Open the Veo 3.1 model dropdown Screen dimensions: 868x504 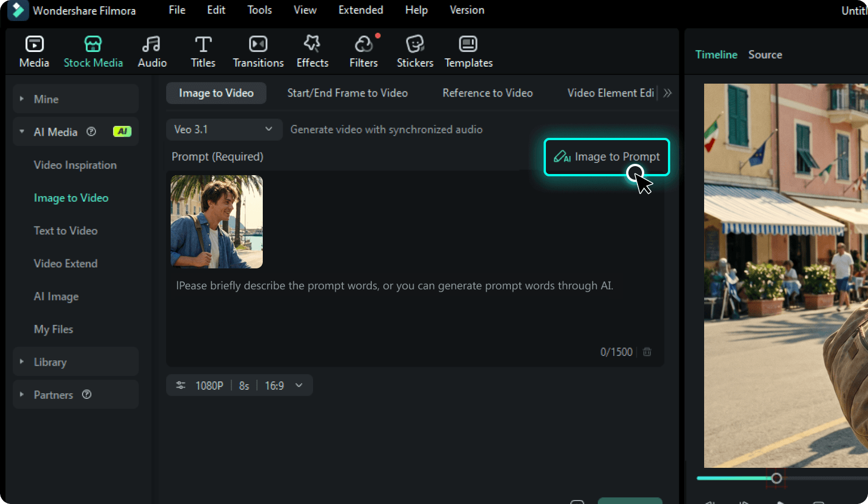coord(224,129)
